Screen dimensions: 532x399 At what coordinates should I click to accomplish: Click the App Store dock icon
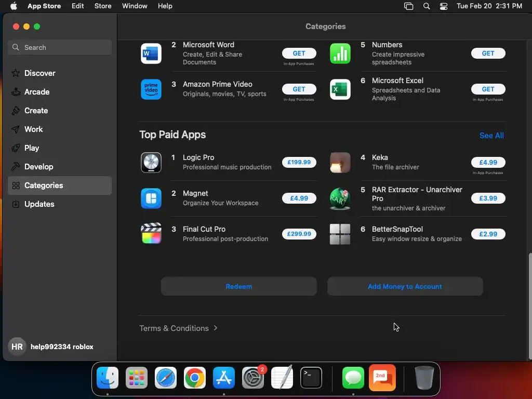[224, 378]
